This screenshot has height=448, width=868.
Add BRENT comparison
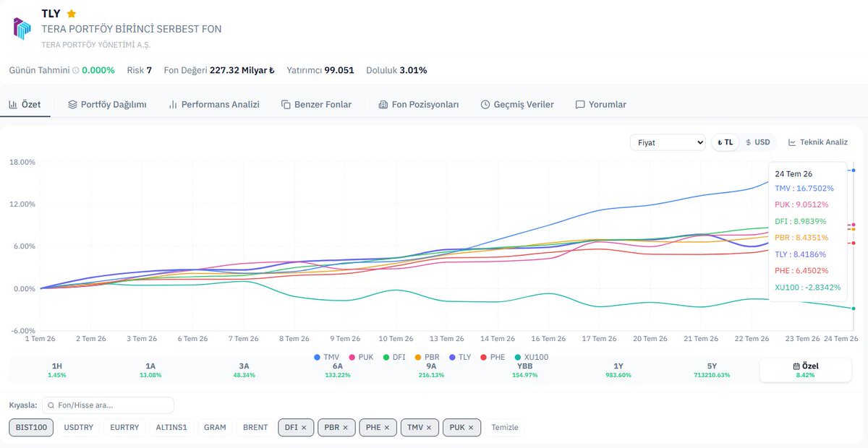pyautogui.click(x=255, y=427)
